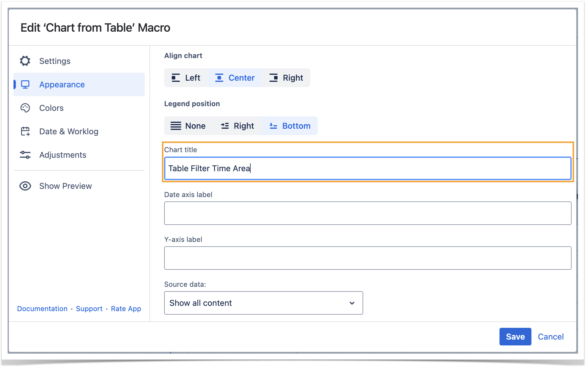The image size is (588, 368).
Task: Select Center chart alignment
Action: pos(234,78)
